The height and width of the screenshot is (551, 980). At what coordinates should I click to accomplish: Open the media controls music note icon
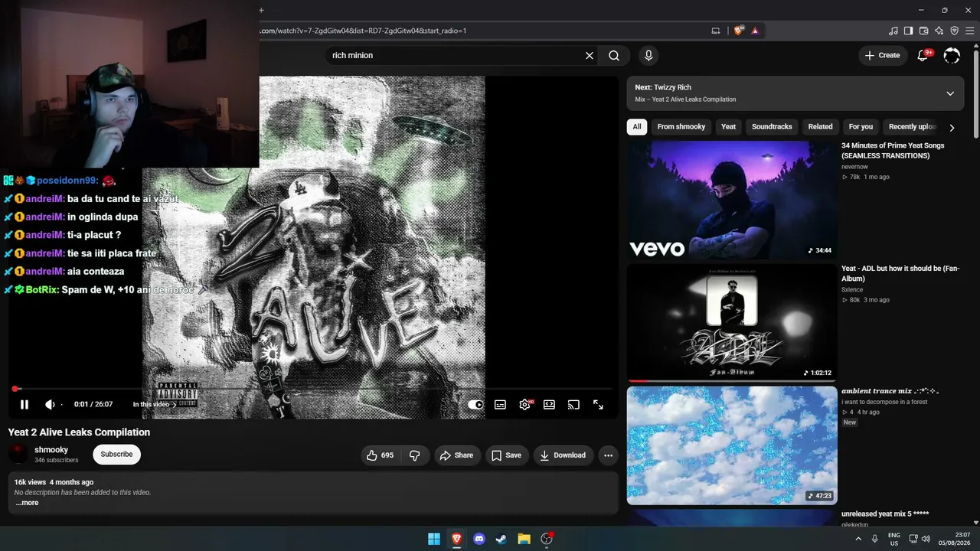tap(893, 31)
